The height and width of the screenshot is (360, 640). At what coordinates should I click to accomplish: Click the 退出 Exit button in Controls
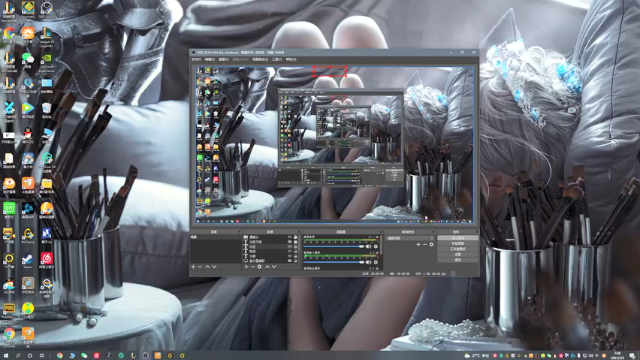458,259
